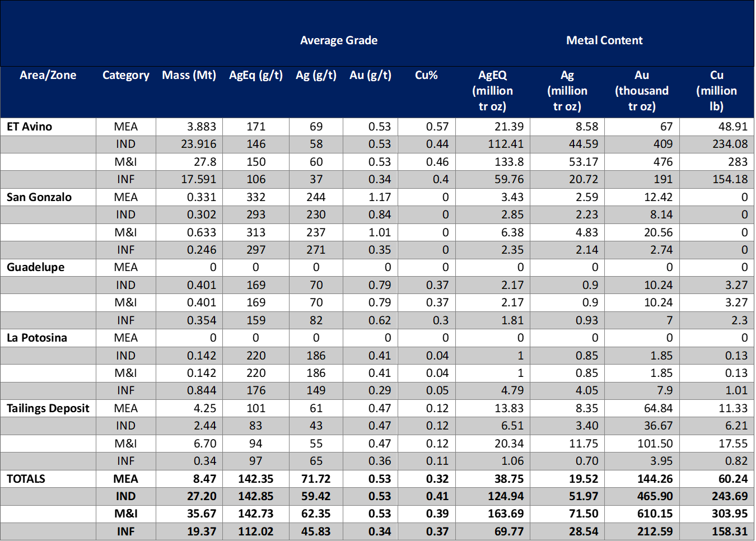Select the Cu% column header

click(426, 75)
